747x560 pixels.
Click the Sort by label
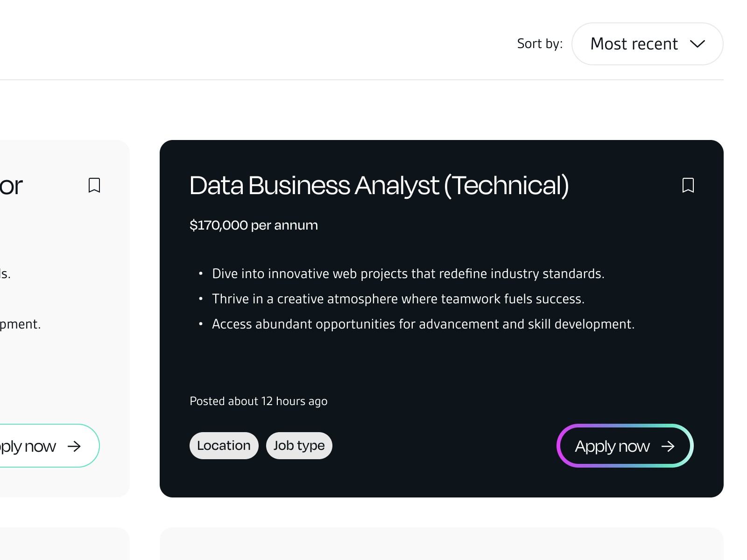pyautogui.click(x=540, y=44)
